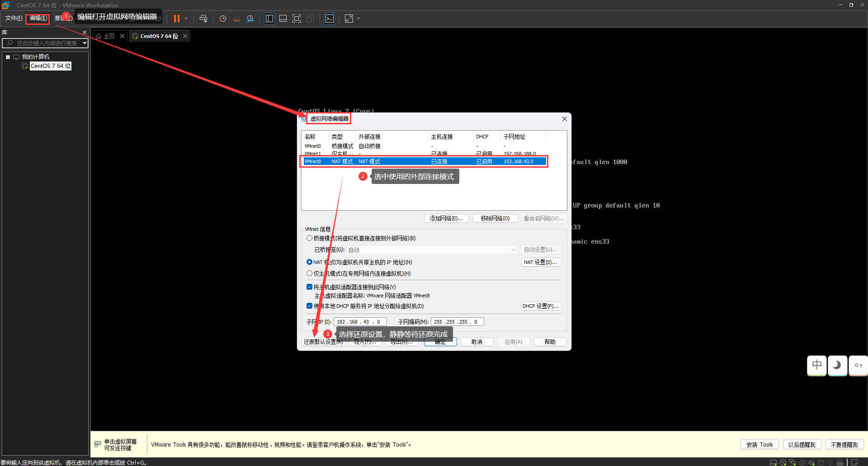The image size is (868, 466).
Task: Open the 文件(F) menu
Action: [14, 18]
